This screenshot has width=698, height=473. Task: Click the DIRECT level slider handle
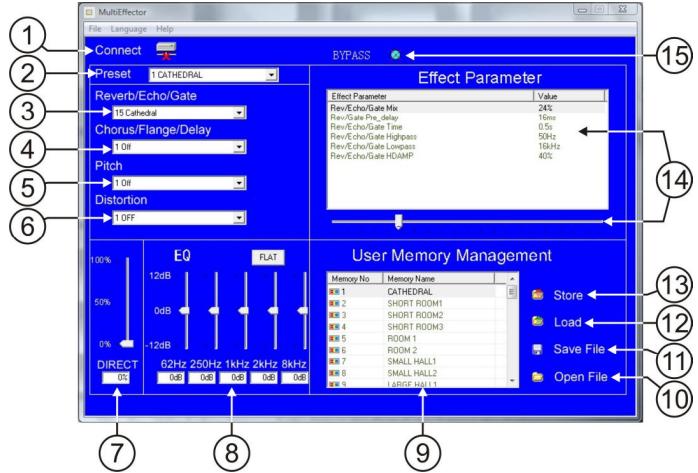(126, 343)
